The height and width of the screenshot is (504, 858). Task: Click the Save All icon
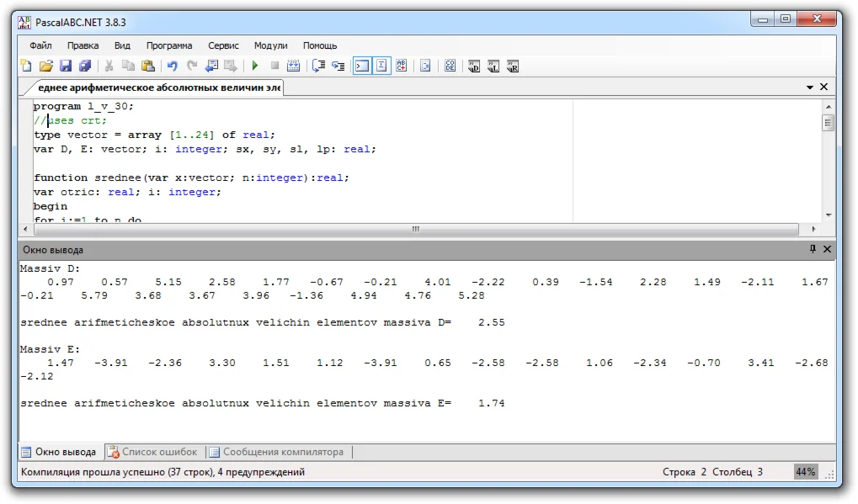pos(85,66)
